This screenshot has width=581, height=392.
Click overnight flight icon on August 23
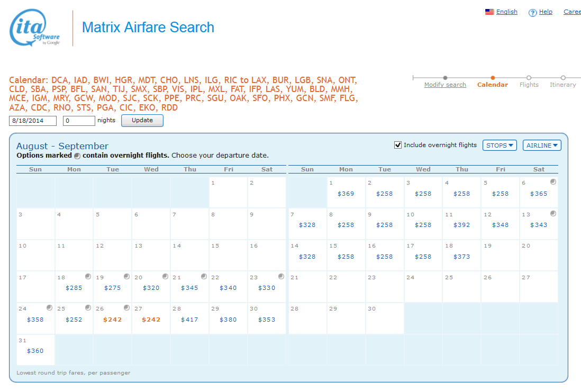[x=281, y=277]
